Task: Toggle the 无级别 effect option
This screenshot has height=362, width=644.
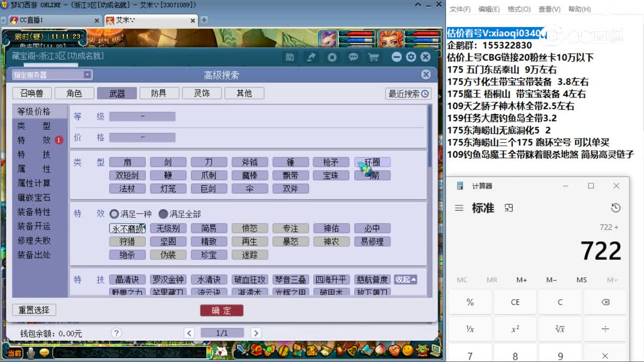Action: [168, 228]
